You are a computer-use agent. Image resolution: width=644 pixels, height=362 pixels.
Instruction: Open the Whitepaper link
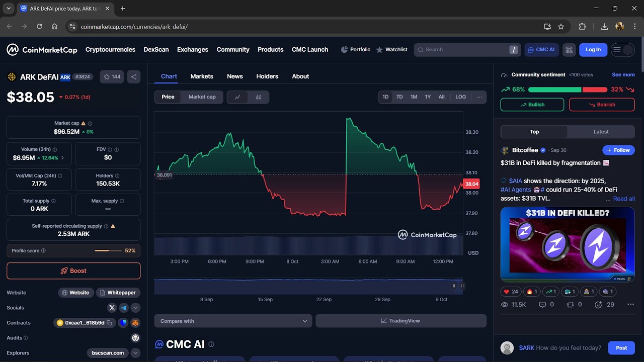click(x=118, y=293)
